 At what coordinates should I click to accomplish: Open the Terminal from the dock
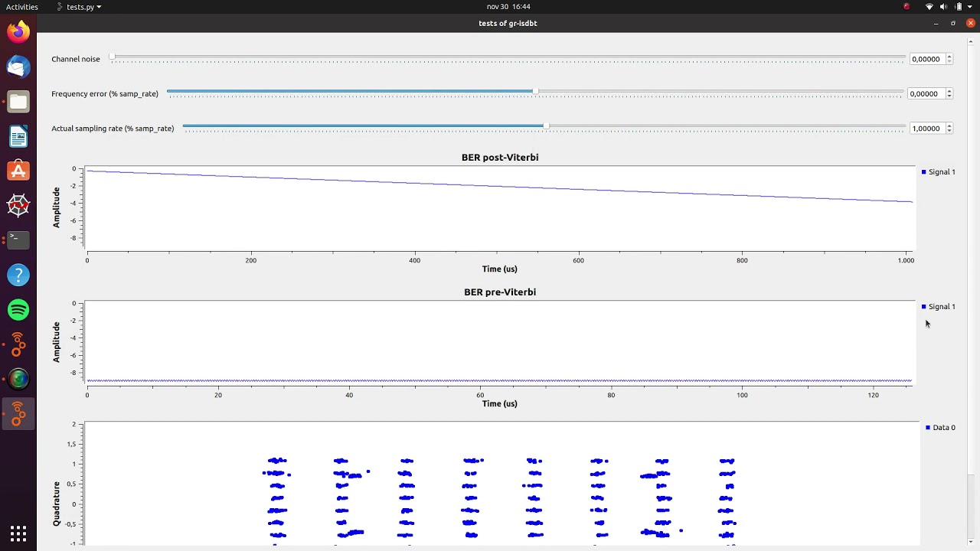click(18, 240)
